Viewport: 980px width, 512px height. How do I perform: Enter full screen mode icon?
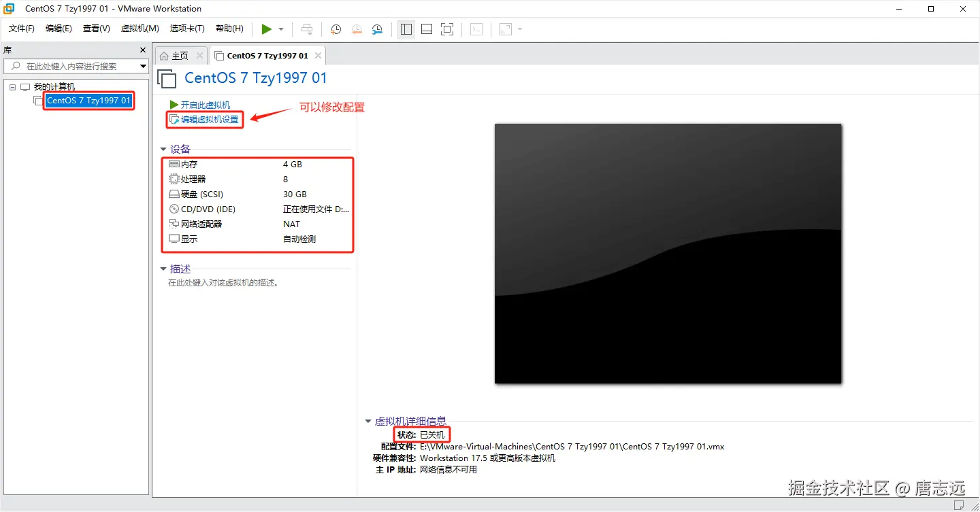click(447, 29)
